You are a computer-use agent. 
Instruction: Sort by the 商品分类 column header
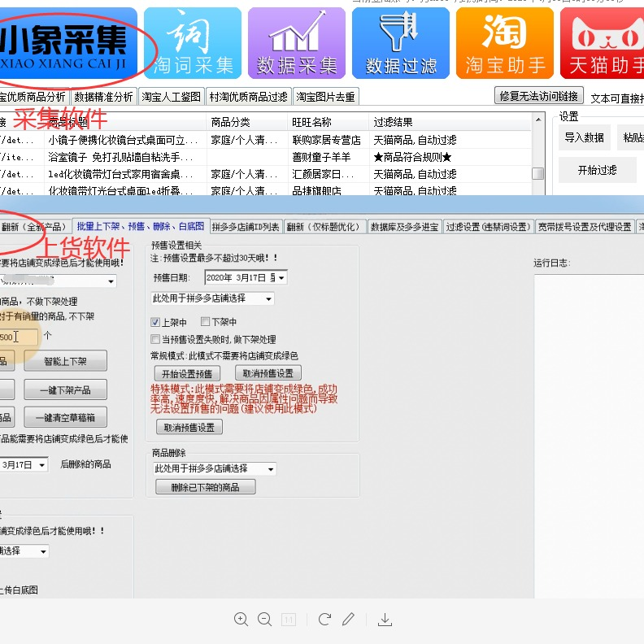click(246, 122)
